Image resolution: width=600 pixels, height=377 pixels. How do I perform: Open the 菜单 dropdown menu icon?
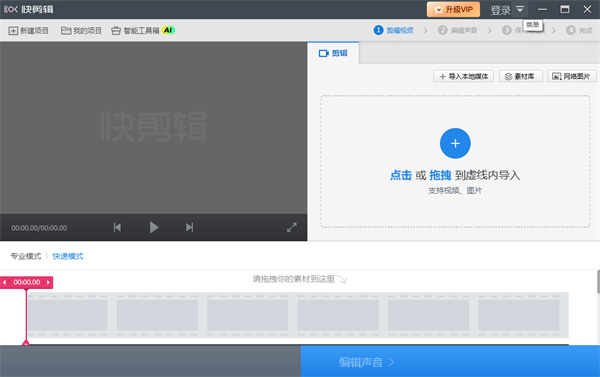pyautogui.click(x=520, y=9)
